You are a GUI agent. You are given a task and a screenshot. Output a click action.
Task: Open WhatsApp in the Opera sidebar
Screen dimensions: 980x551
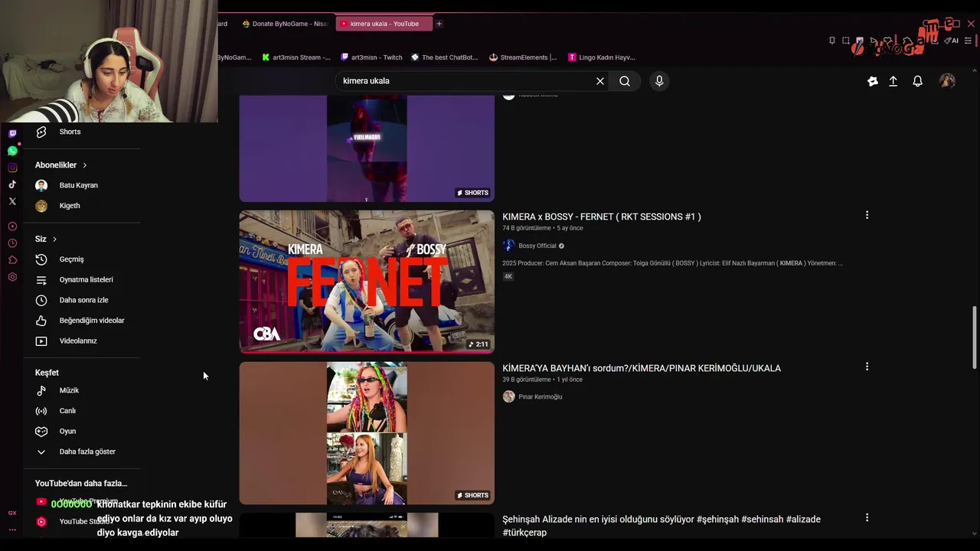12,151
